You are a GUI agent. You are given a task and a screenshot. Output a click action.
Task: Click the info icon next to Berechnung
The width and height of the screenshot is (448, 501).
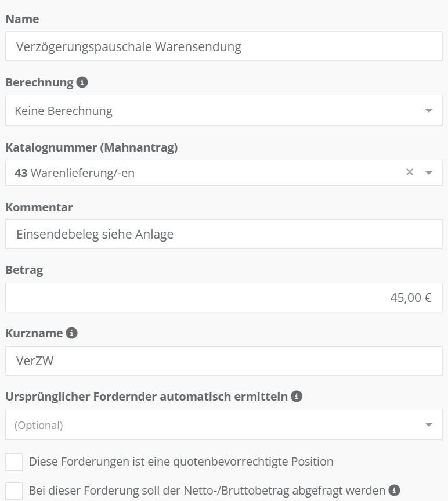pyautogui.click(x=82, y=82)
